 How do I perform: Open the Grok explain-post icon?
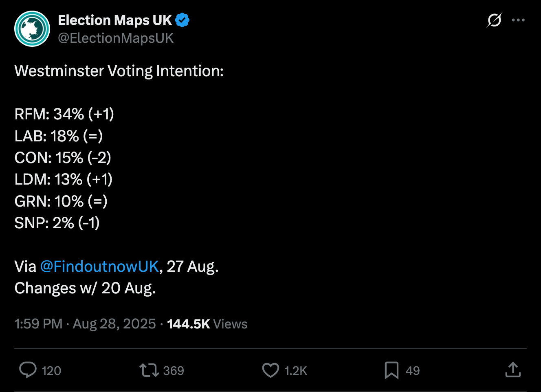pos(494,20)
